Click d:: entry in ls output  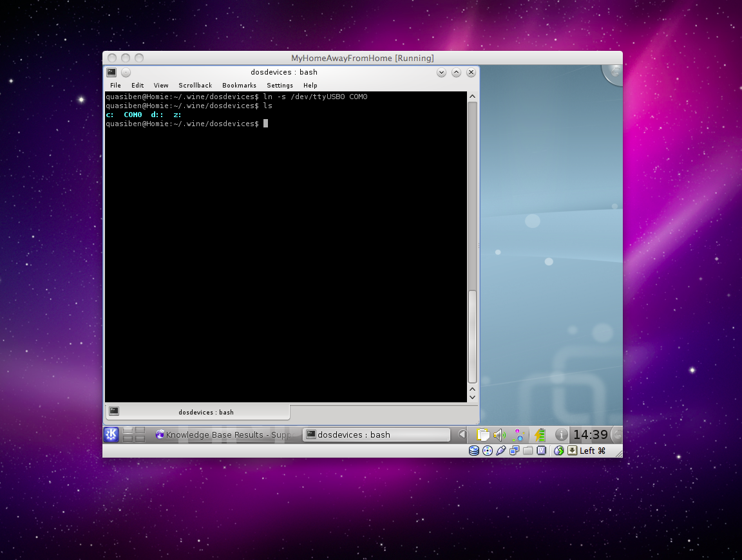tap(157, 115)
